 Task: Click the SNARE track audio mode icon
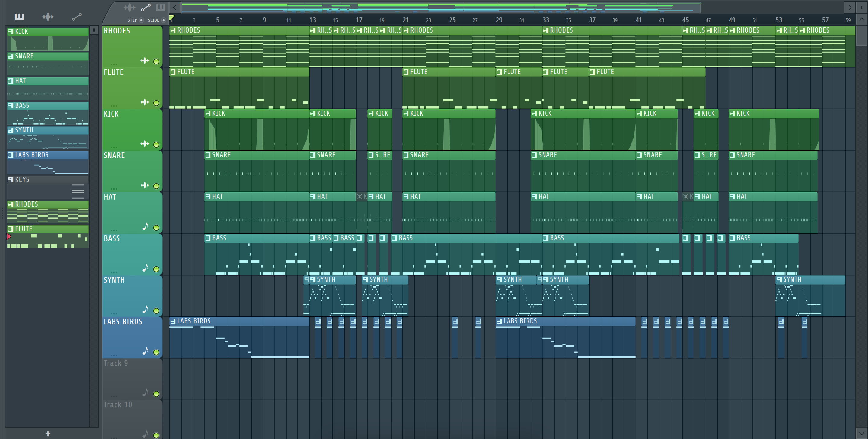pyautogui.click(x=145, y=185)
